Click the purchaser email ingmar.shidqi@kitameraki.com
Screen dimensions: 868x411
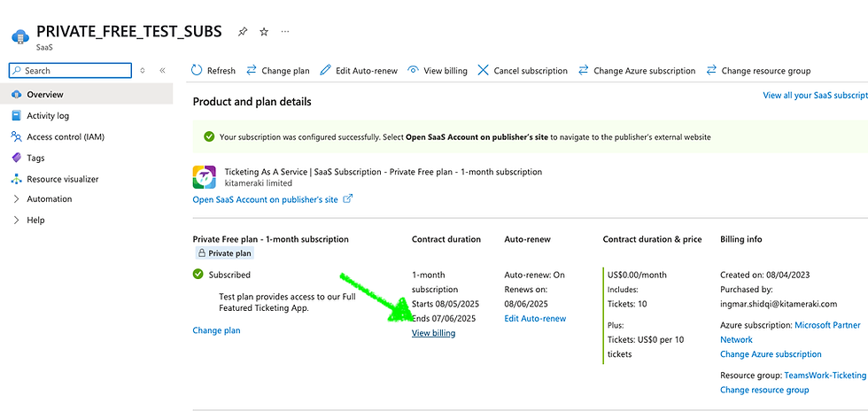pyautogui.click(x=779, y=304)
